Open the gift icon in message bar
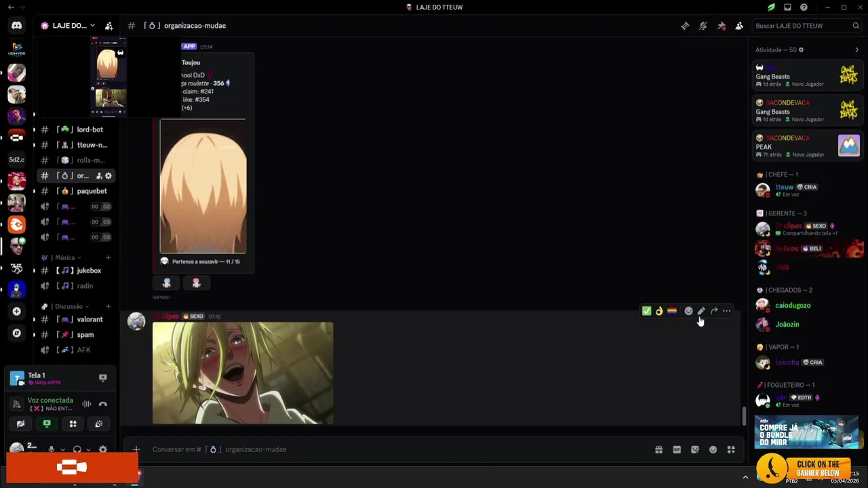 point(658,449)
